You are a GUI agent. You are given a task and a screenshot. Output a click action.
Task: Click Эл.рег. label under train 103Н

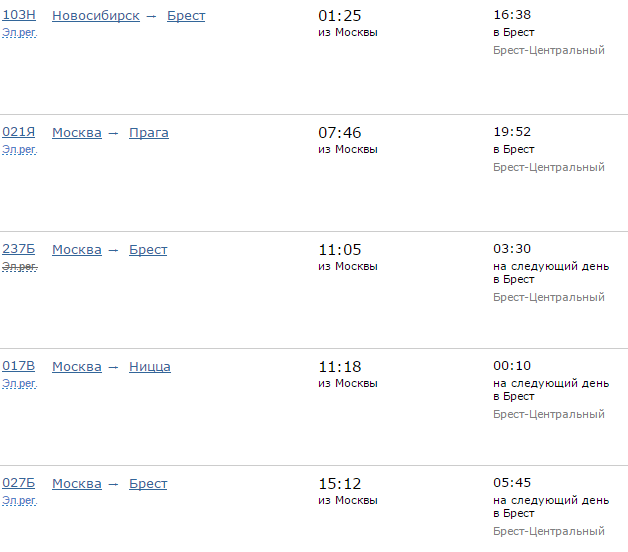coord(19,33)
